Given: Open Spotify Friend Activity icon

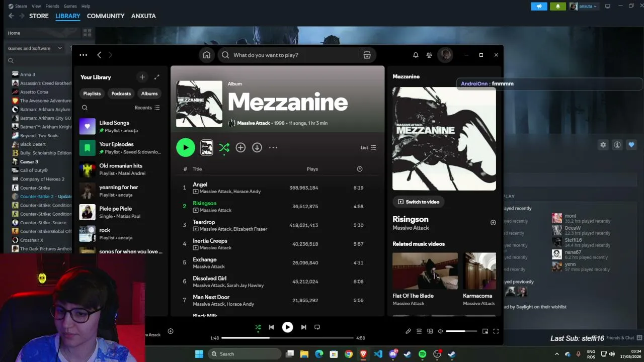Looking at the screenshot, I should [429, 55].
